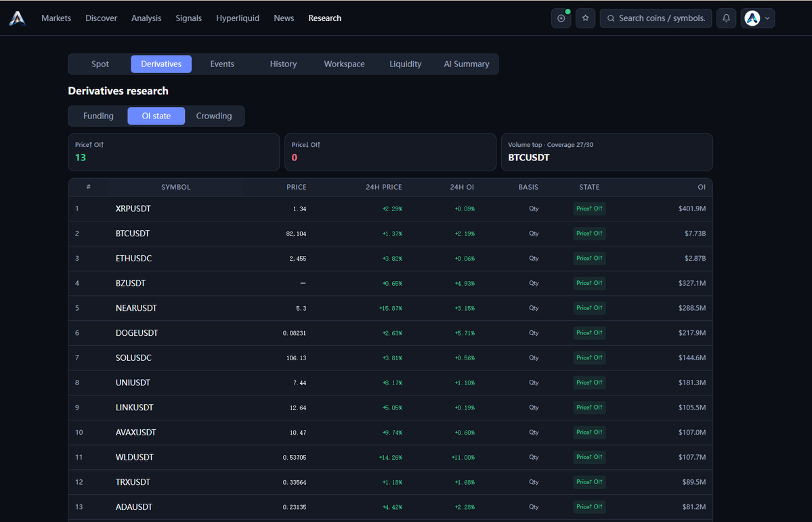Switch to the Crowding view
Screen dimensions: 812x522
pyautogui.click(x=214, y=116)
